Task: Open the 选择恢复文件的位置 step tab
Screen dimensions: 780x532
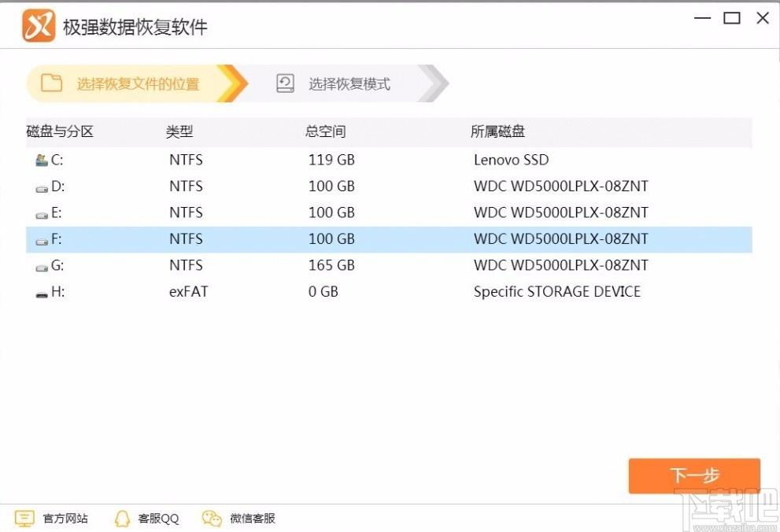Action: click(x=137, y=83)
